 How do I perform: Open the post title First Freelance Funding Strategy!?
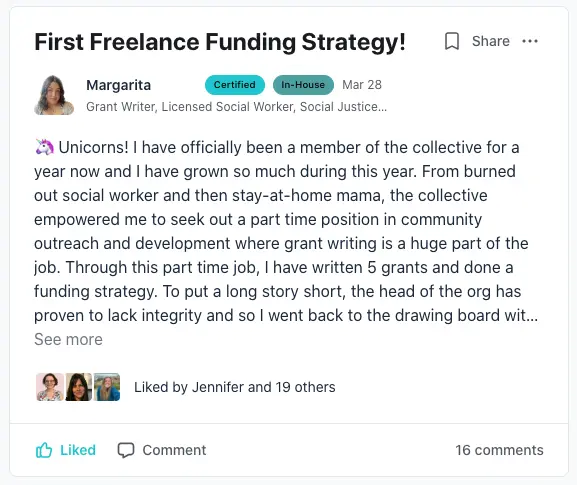pyautogui.click(x=220, y=42)
